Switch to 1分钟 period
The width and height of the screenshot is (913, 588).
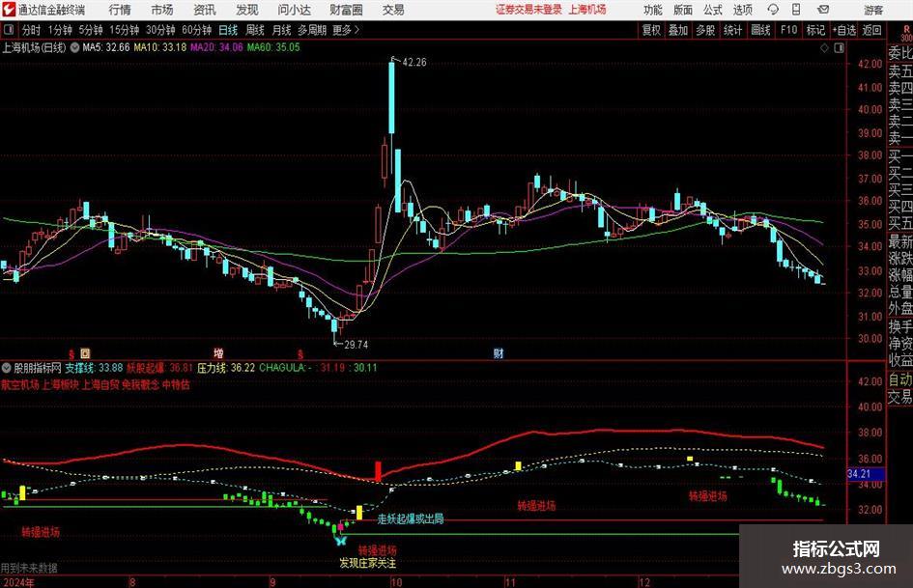(x=60, y=30)
